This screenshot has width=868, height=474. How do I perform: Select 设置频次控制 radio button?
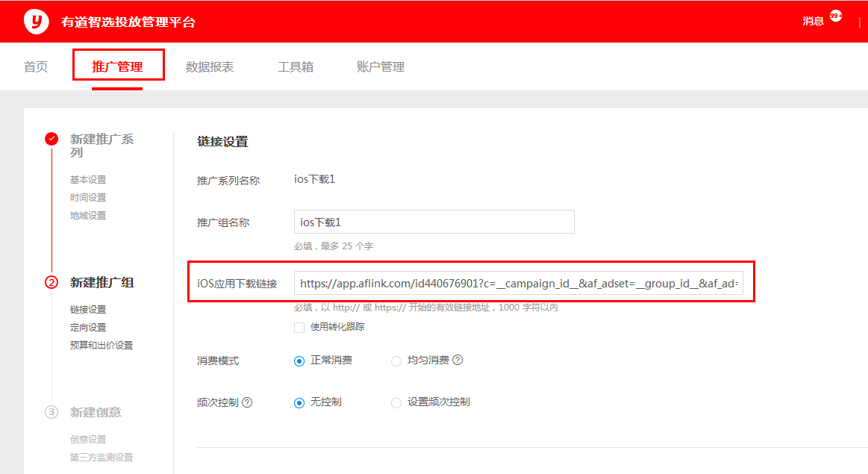[x=396, y=402]
